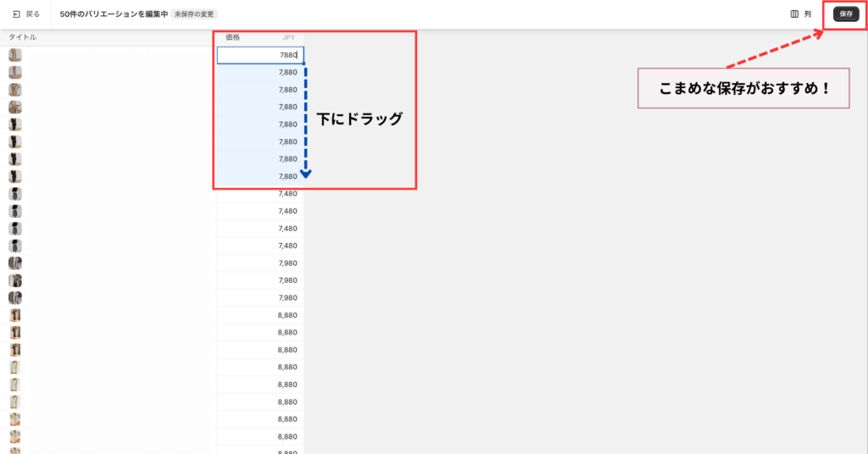
Task: Click the タイトル column header
Action: tap(22, 37)
